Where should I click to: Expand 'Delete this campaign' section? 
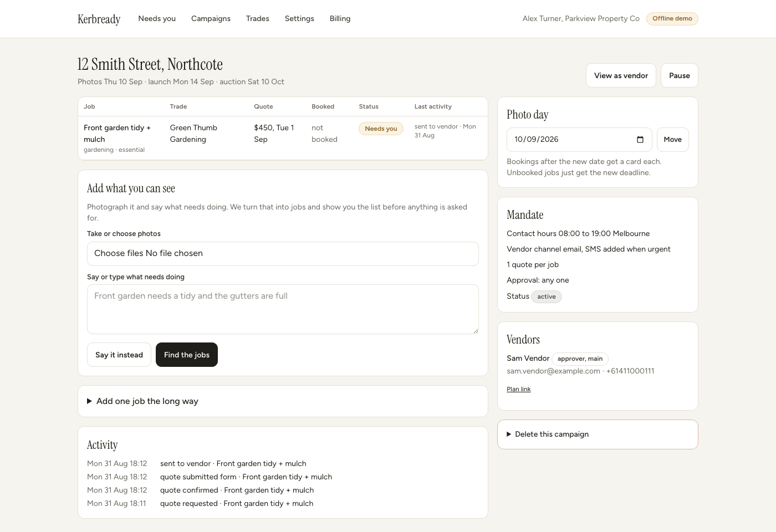[x=598, y=434]
